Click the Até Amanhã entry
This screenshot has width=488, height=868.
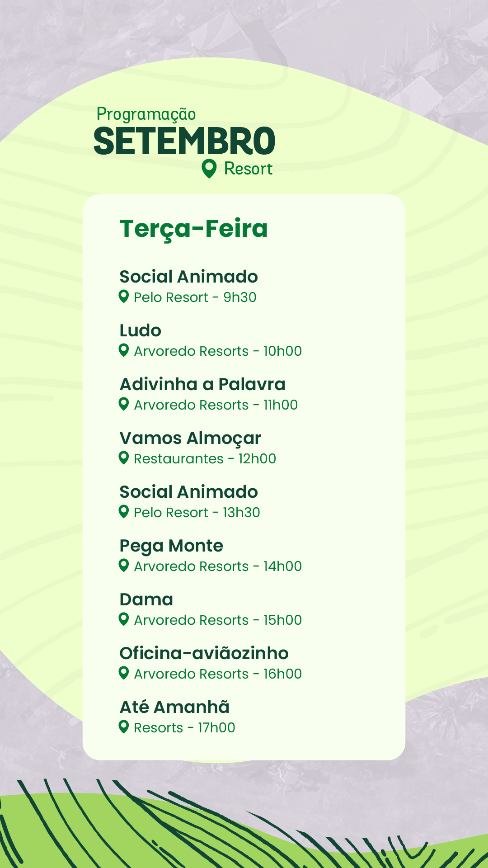(x=174, y=707)
